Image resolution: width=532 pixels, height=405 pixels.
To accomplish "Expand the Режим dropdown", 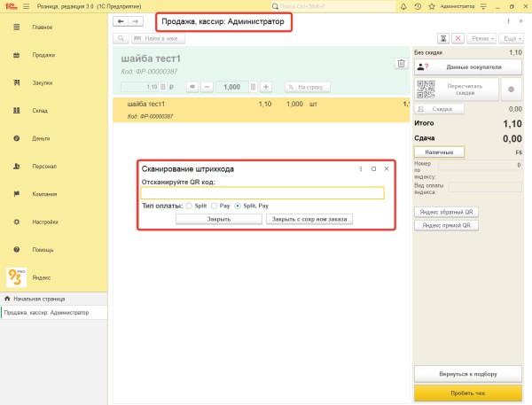I will [482, 39].
